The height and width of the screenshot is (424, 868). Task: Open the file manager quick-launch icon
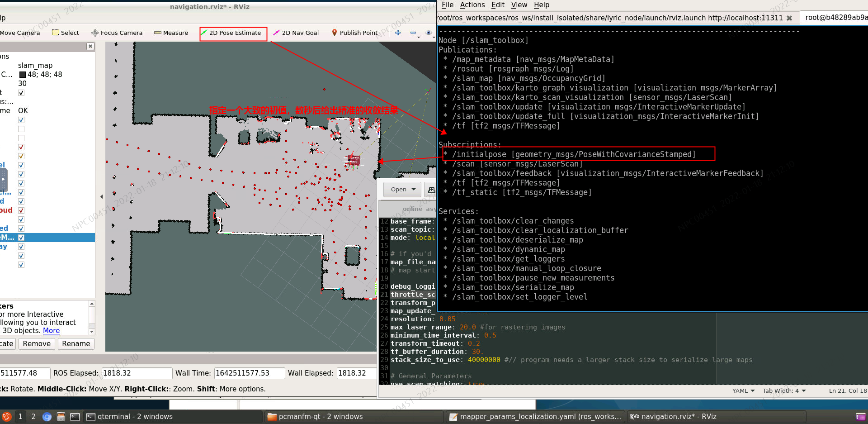click(x=61, y=416)
